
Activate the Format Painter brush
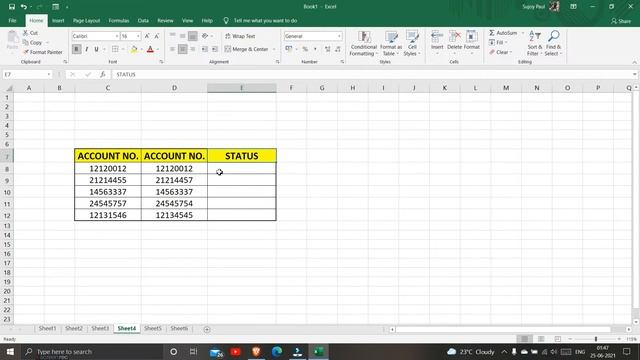pos(26,52)
